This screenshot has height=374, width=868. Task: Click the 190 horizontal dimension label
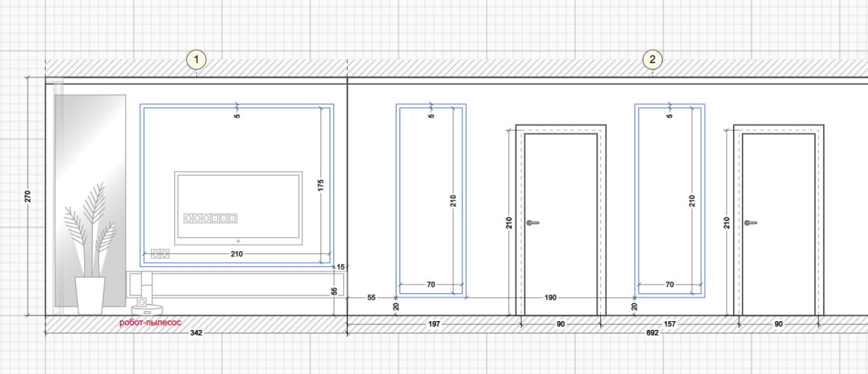click(x=550, y=297)
